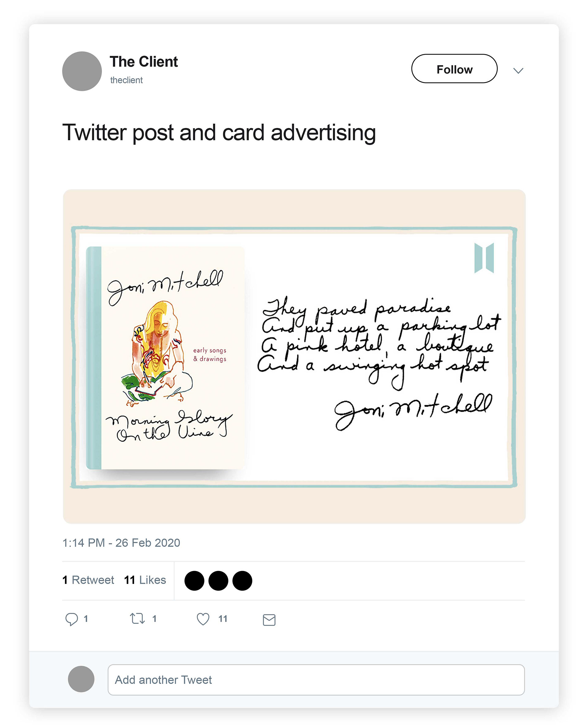The width and height of the screenshot is (588, 728).
Task: Click the retweet arrows icon
Action: pyautogui.click(x=138, y=618)
